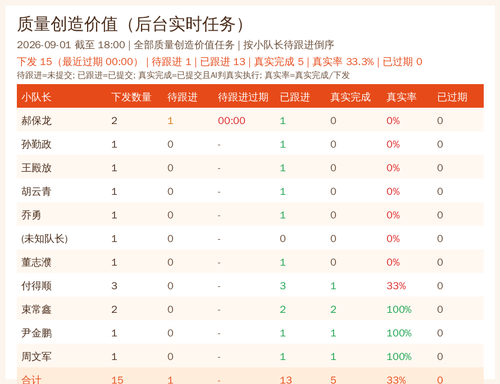
Task: Click the orange summary line starting 下发 15
Action: click(220, 62)
